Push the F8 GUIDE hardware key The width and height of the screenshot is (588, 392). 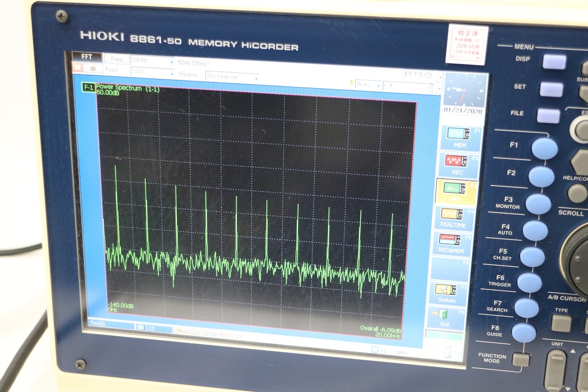point(524,333)
